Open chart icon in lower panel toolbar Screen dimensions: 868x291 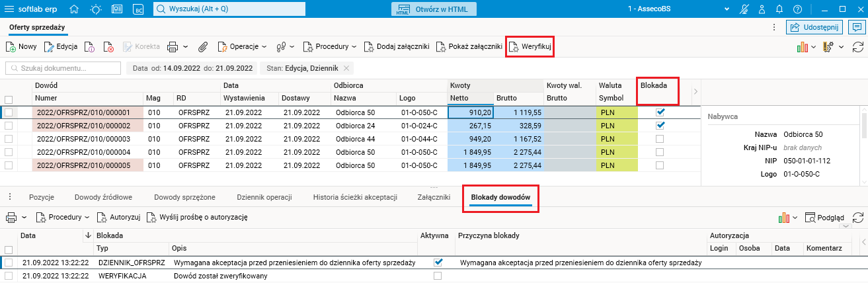(784, 217)
